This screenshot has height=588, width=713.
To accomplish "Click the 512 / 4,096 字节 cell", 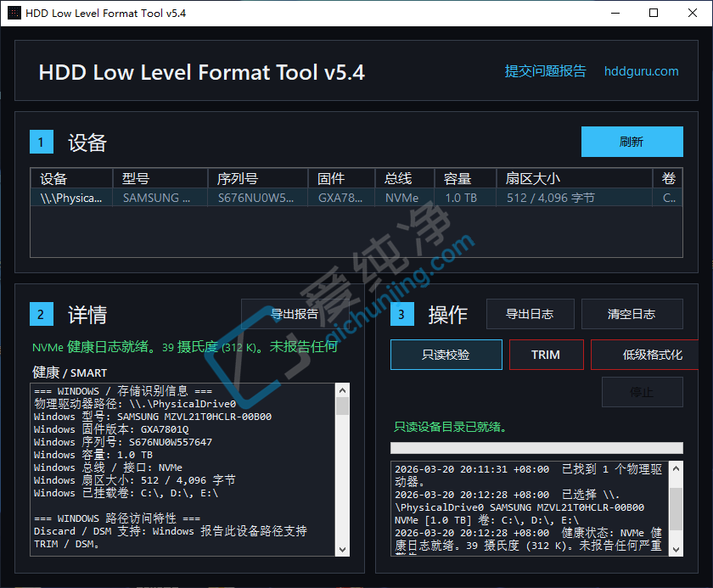I will (575, 198).
